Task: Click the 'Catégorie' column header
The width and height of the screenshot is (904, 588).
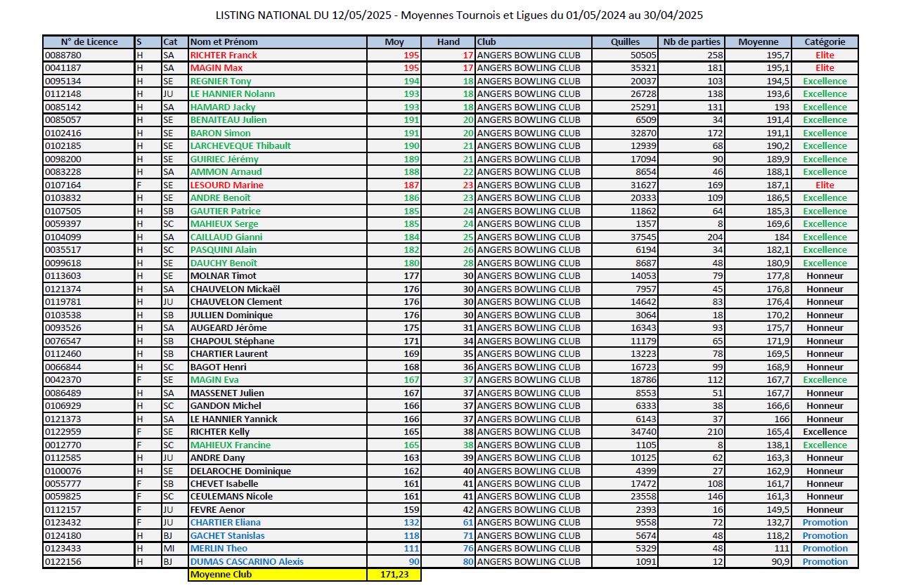Action: (x=825, y=41)
